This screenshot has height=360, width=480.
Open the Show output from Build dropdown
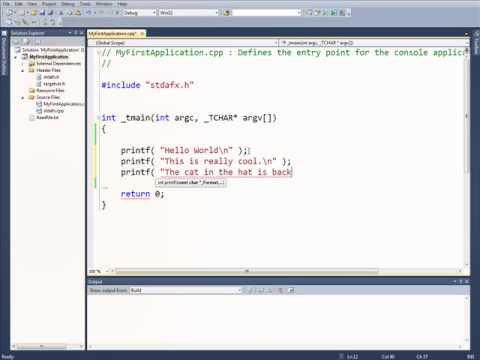click(185, 291)
